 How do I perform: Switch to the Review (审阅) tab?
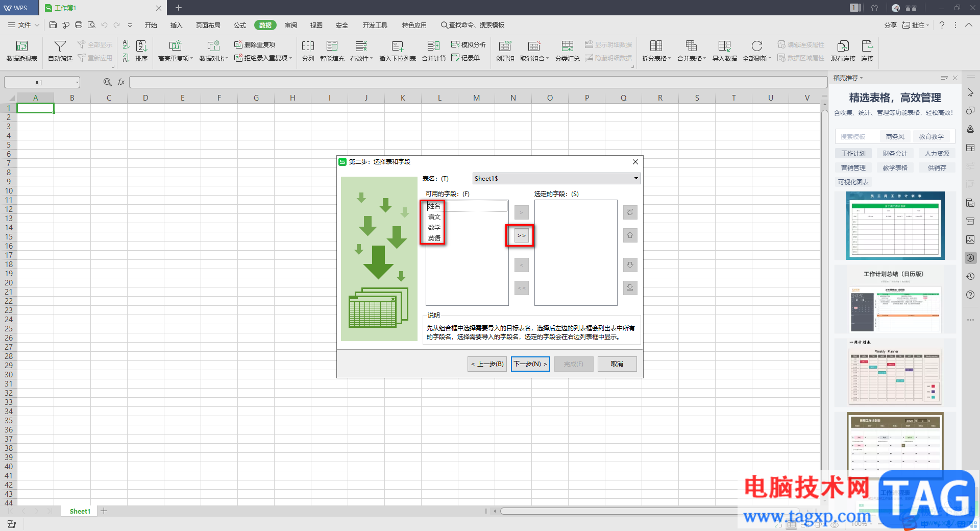point(291,25)
